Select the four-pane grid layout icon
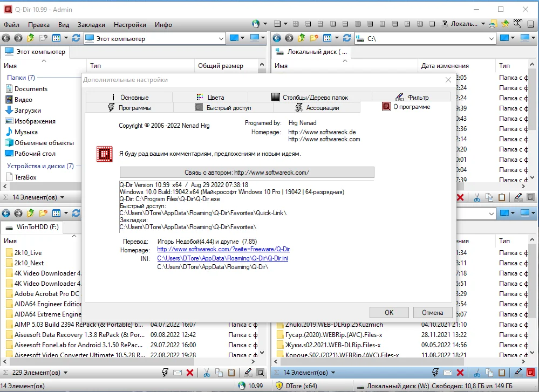 (277, 24)
